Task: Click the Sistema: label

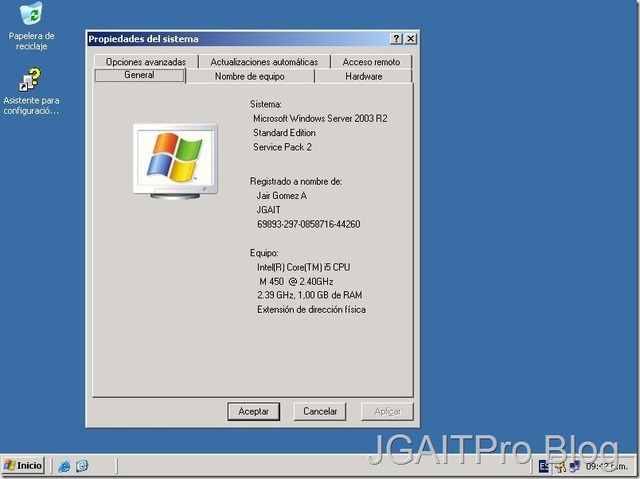Action: [266, 104]
